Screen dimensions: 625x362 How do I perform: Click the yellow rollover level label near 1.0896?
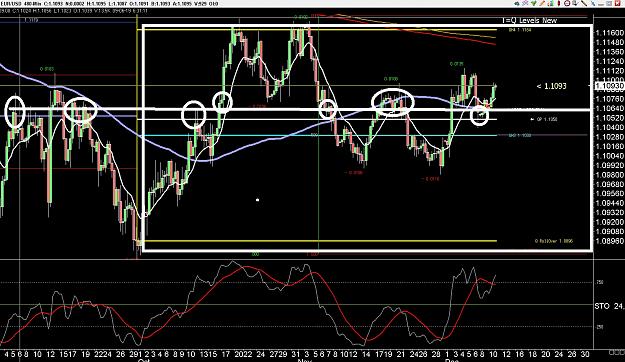click(x=554, y=241)
